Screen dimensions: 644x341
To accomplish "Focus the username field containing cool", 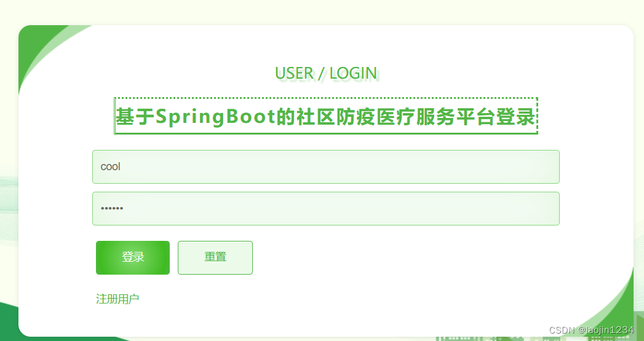I will click(x=326, y=167).
